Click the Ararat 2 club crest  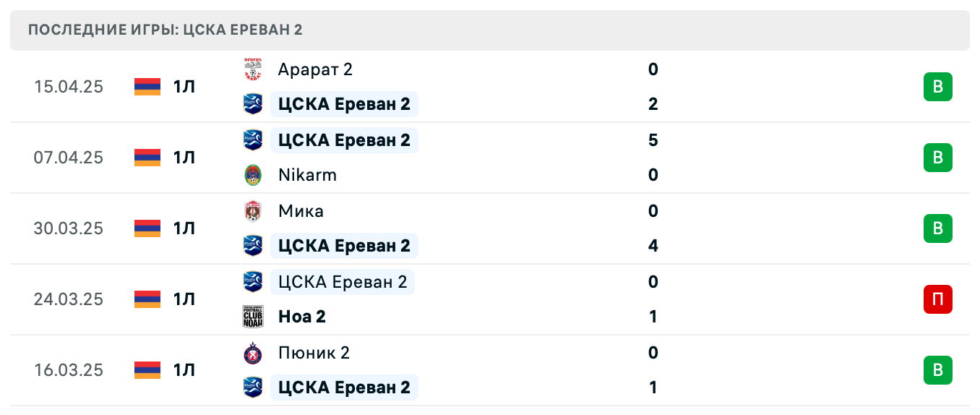(252, 69)
